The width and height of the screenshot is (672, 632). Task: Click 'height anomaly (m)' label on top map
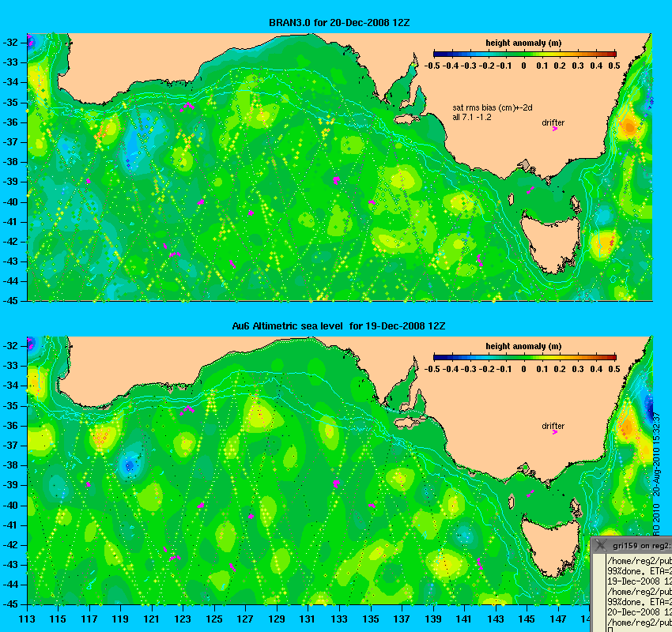point(523,43)
